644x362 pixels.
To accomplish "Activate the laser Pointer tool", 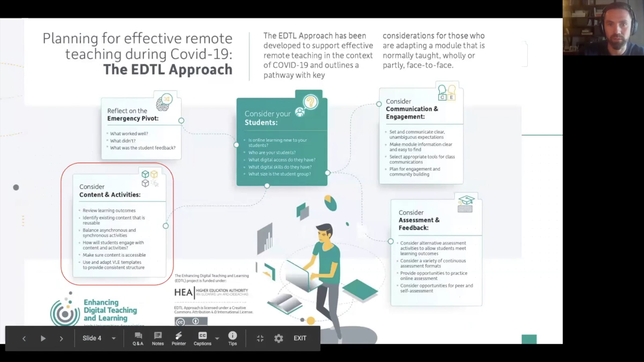I will pyautogui.click(x=179, y=339).
